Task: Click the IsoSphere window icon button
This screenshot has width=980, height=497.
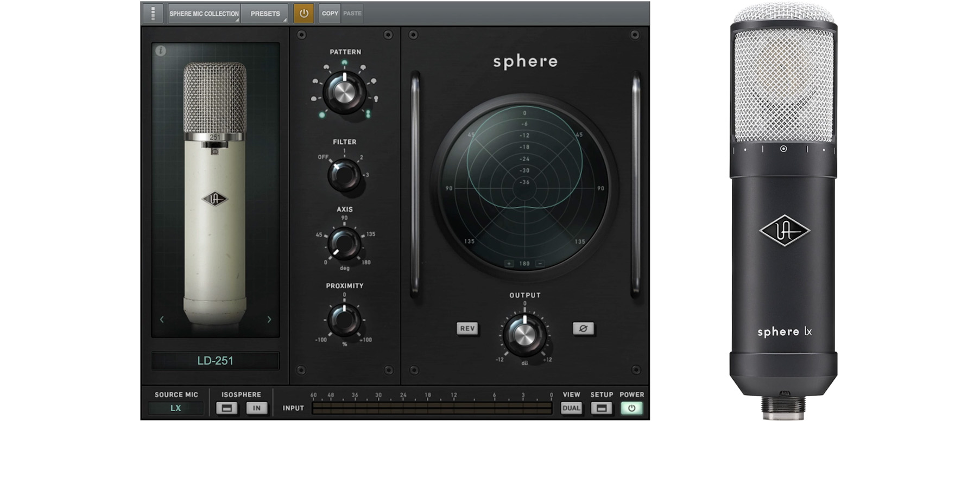Action: coord(227,408)
